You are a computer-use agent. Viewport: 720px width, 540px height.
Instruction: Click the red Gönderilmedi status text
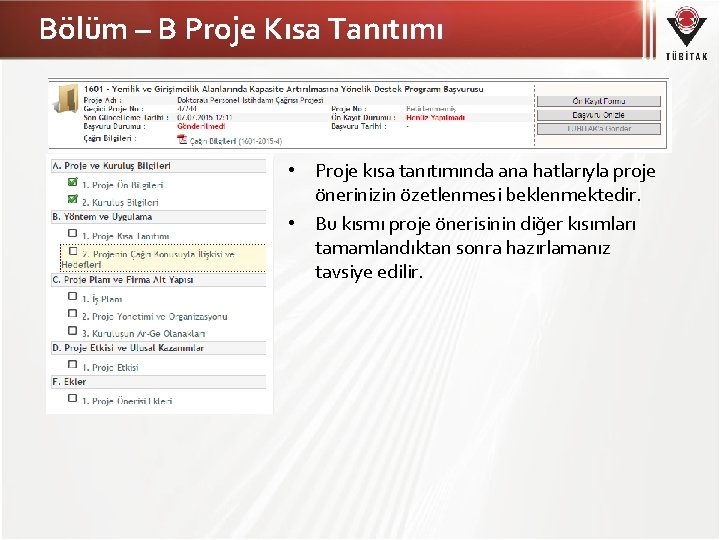point(201,126)
